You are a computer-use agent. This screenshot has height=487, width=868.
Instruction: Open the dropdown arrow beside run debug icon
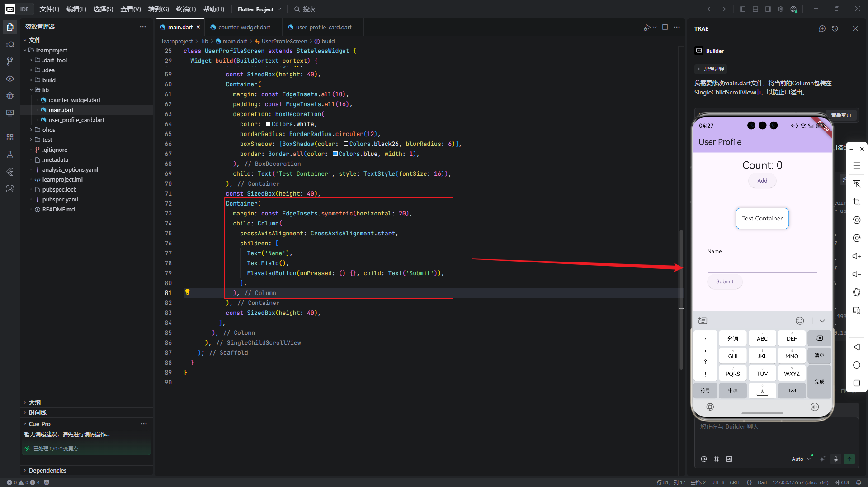click(655, 27)
